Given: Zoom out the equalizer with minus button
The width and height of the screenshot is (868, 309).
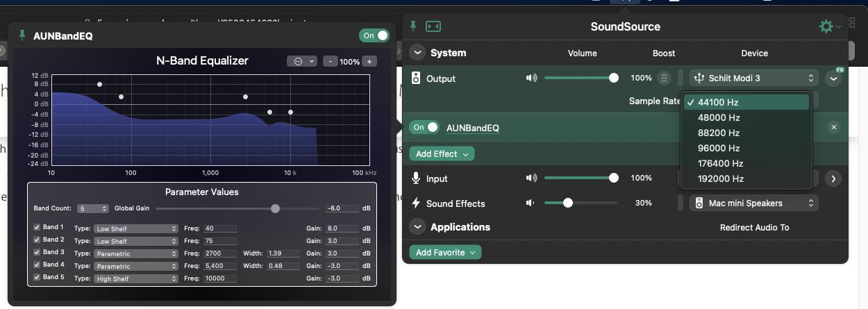Looking at the screenshot, I should pos(330,61).
